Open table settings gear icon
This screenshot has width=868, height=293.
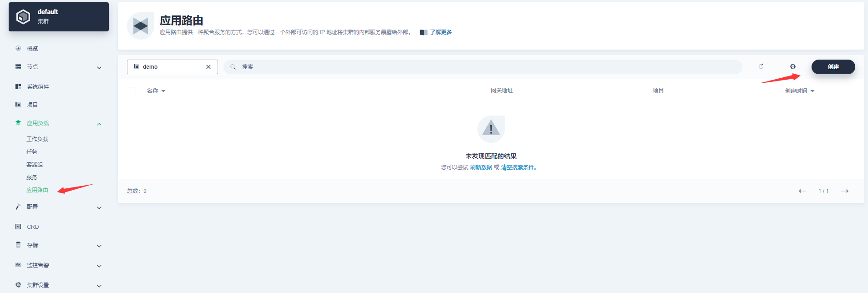[x=792, y=66]
